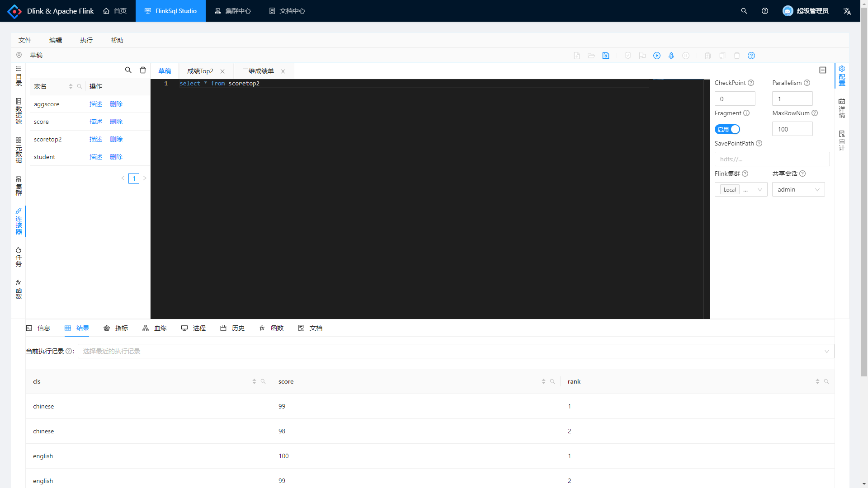Open the 当前执行记录 selection dropdown

tap(456, 351)
